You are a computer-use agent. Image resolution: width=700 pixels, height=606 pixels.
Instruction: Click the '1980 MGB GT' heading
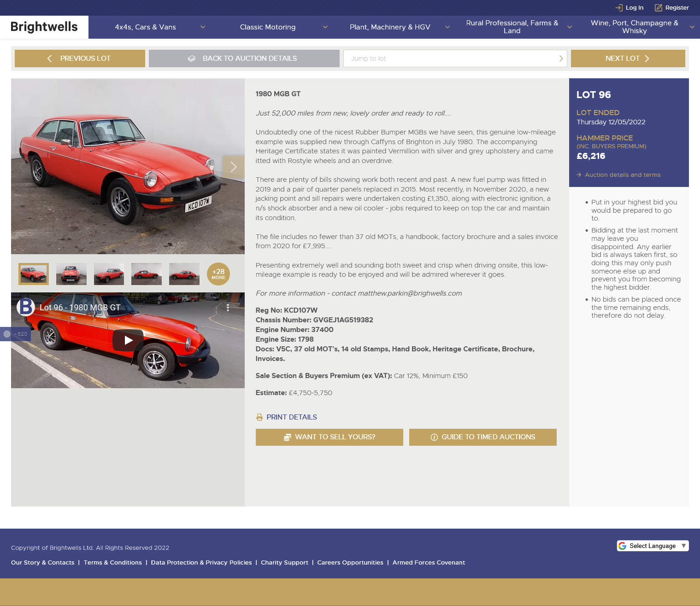[x=278, y=94]
